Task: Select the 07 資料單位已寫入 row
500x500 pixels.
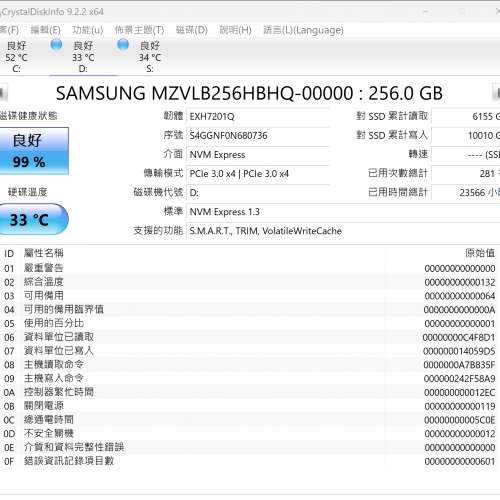Action: click(249, 351)
